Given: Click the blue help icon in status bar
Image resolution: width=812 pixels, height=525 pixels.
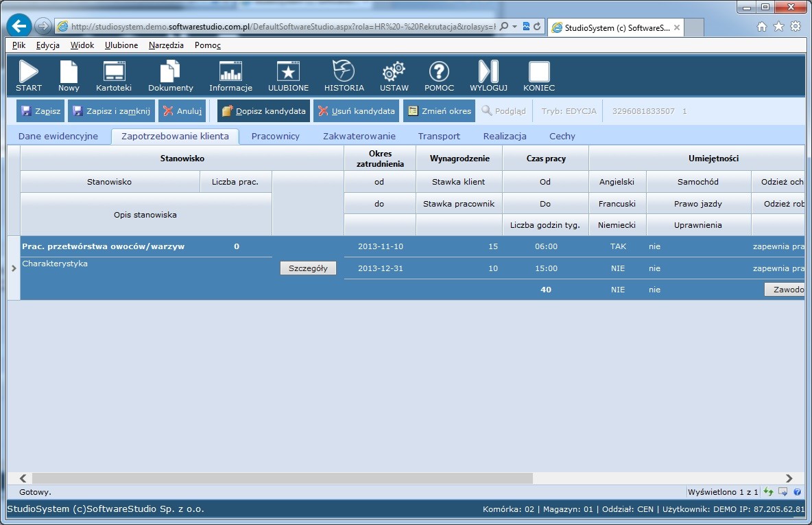Looking at the screenshot, I should pyautogui.click(x=798, y=492).
